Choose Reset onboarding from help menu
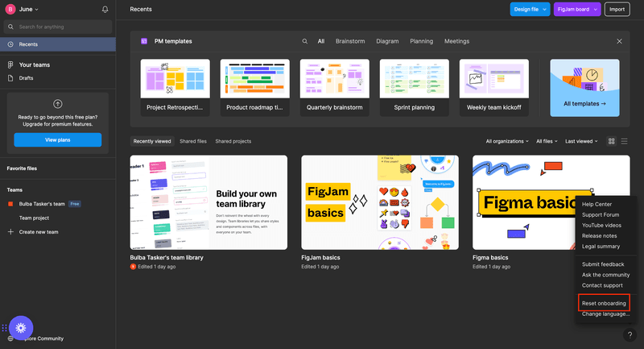Image resolution: width=644 pixels, height=349 pixels. pyautogui.click(x=604, y=303)
